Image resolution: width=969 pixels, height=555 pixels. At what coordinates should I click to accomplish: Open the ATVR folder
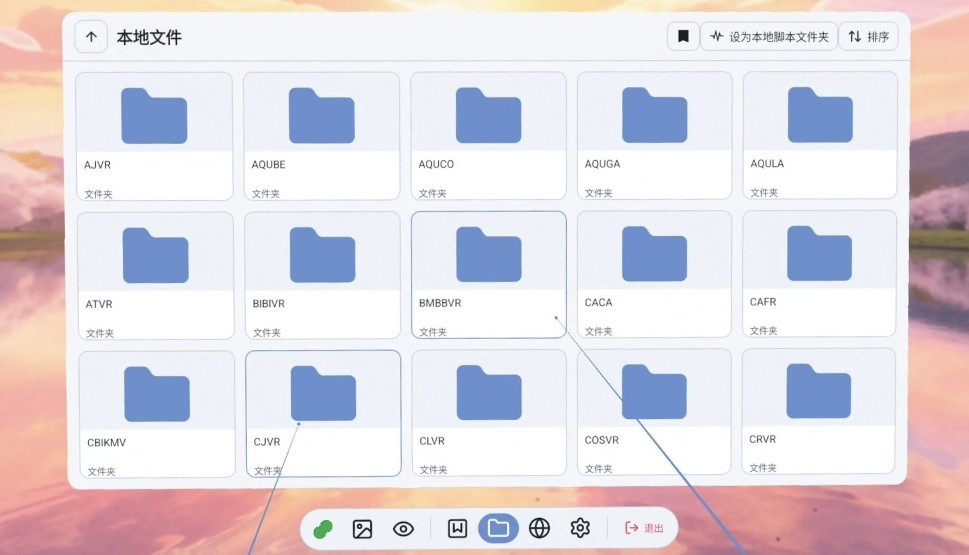pos(156,276)
